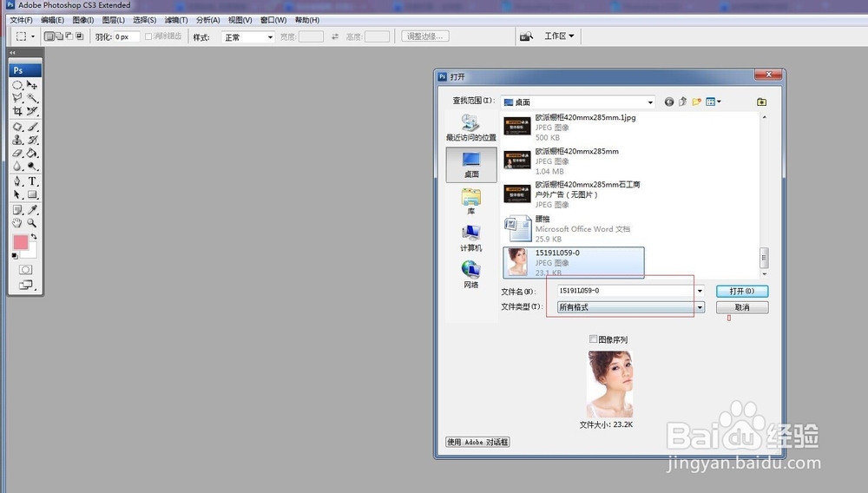Select the Path Selection tool
Viewport: 868px width, 493px height.
click(x=17, y=194)
